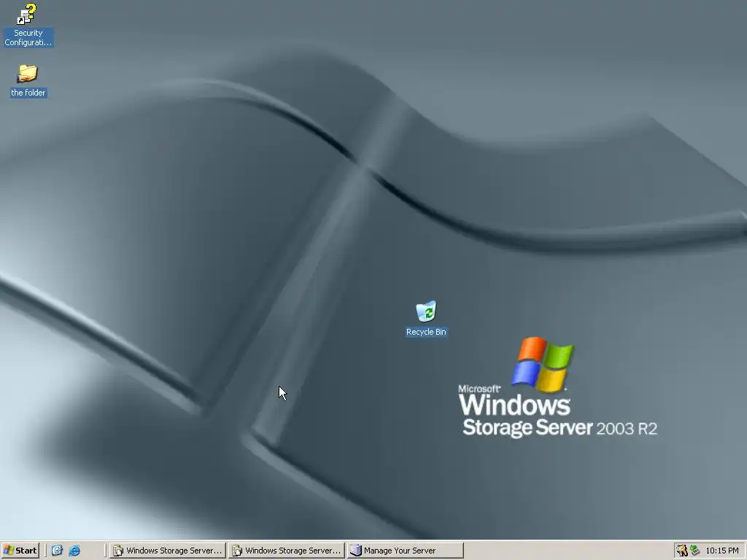Viewport: 747px width, 560px height.
Task: Open Windows Storage Server button nearest quick launch
Action: (x=167, y=551)
